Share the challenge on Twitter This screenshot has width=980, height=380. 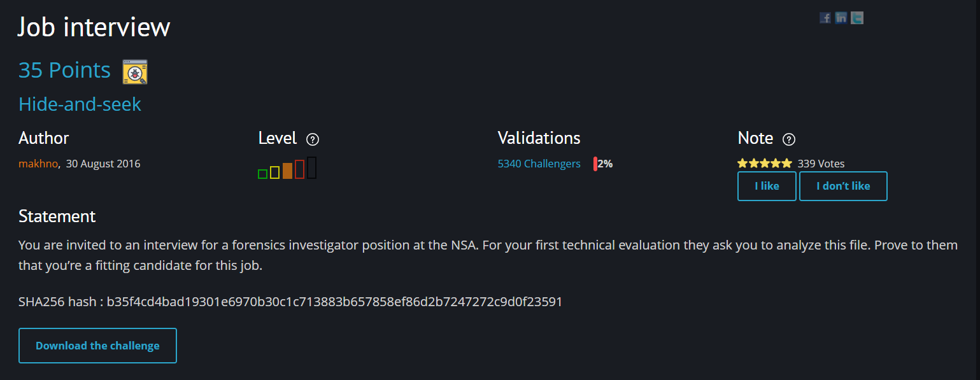click(858, 18)
